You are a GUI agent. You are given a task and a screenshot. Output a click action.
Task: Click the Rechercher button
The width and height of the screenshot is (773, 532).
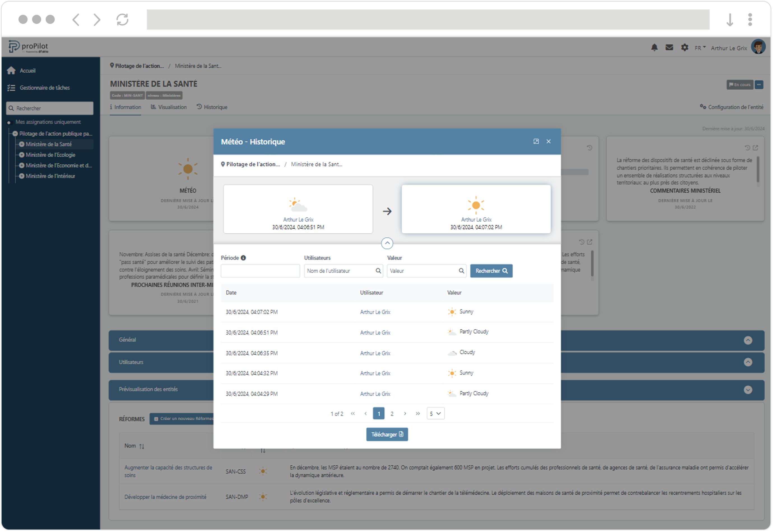coord(491,271)
